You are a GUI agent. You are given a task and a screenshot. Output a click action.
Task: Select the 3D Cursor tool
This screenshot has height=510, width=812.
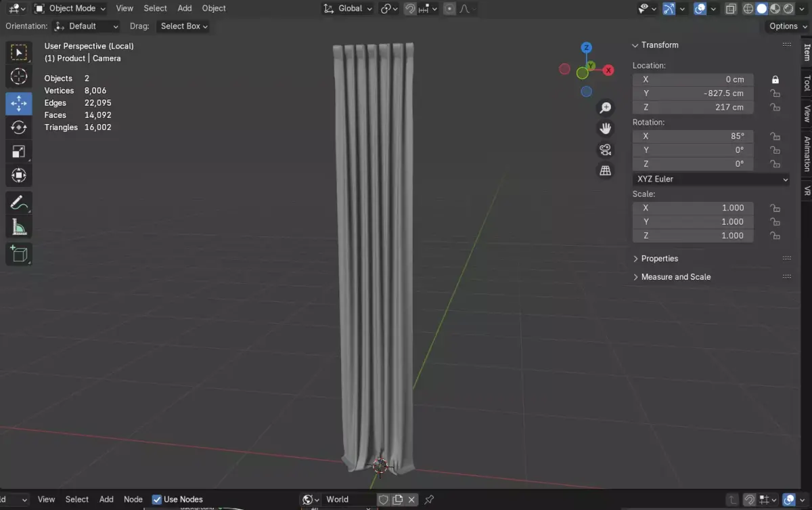coord(19,77)
